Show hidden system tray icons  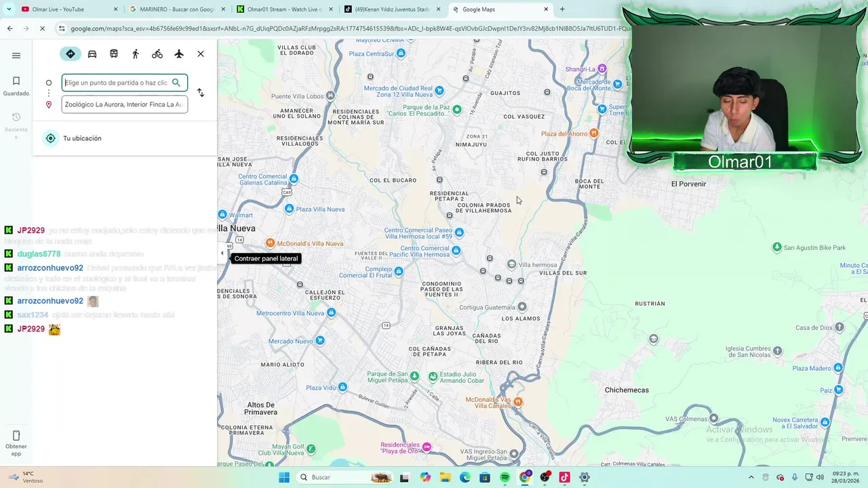click(x=751, y=477)
